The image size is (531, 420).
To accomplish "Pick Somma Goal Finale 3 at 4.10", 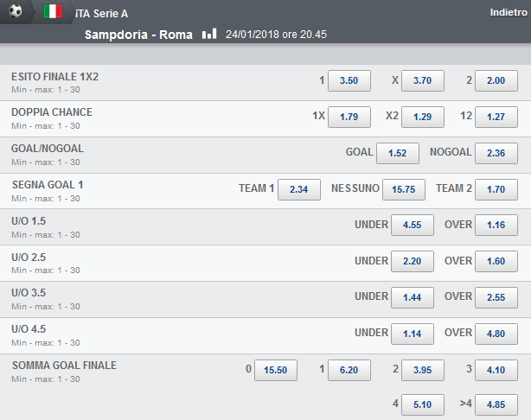I will coord(496,370).
